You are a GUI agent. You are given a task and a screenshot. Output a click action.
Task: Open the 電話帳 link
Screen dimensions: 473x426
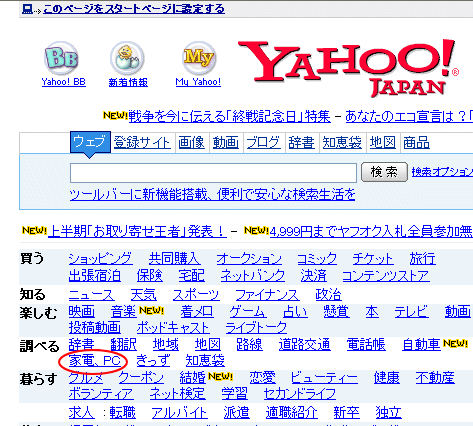click(366, 345)
